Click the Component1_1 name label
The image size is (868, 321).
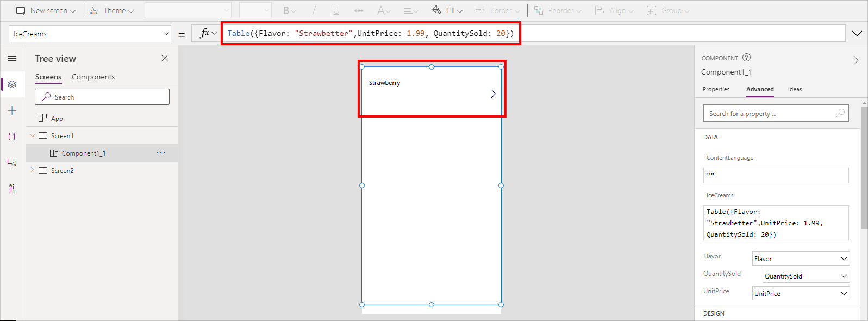(x=726, y=72)
